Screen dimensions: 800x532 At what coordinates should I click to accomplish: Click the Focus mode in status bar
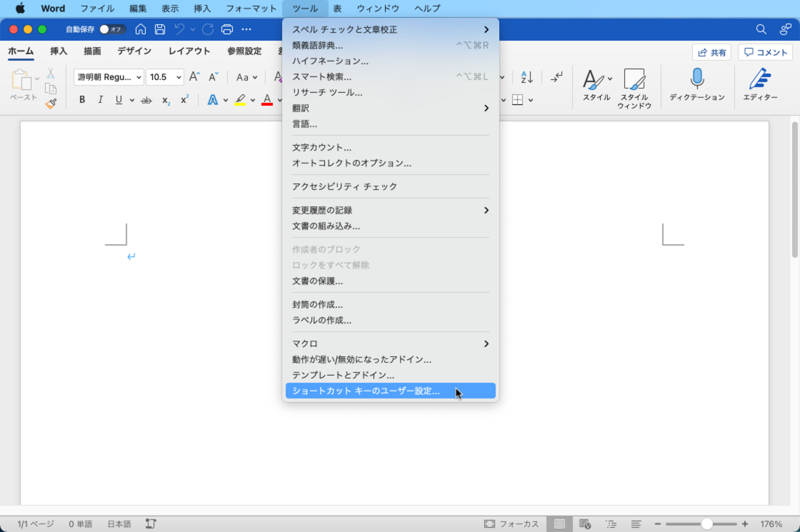tap(511, 524)
